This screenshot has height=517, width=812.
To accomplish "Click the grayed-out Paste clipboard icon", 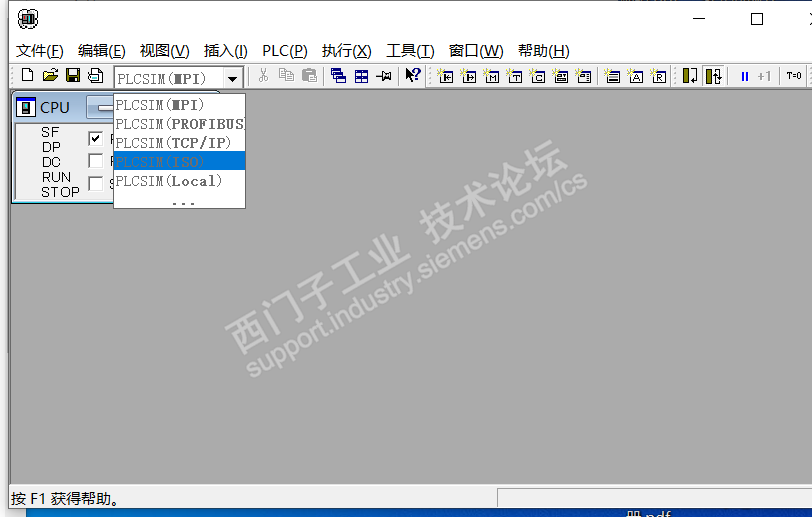I will point(309,76).
